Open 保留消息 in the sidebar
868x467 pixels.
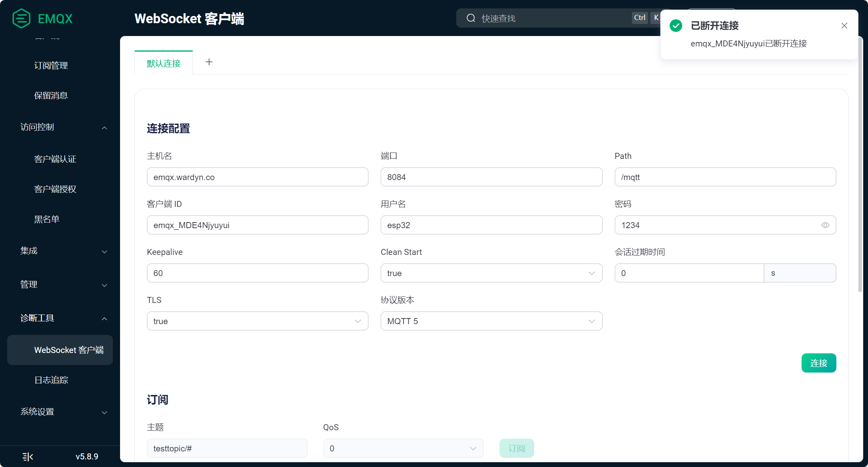[51, 95]
